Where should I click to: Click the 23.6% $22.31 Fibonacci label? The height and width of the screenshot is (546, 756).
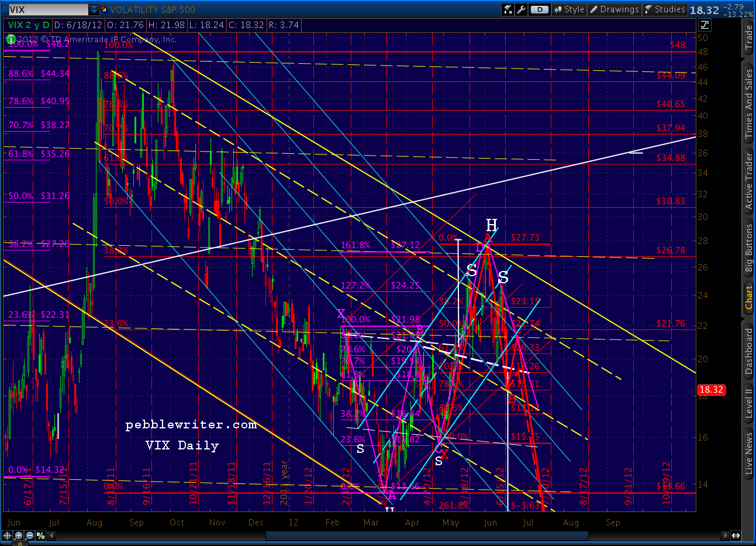(x=39, y=315)
